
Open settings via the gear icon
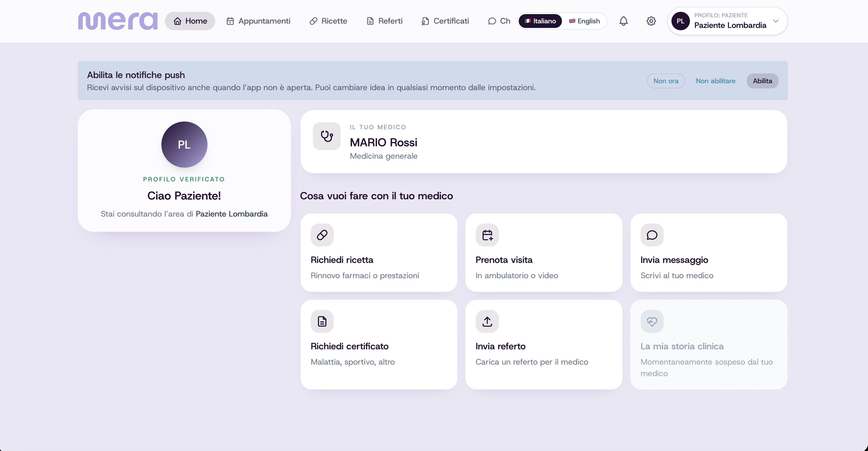(651, 21)
